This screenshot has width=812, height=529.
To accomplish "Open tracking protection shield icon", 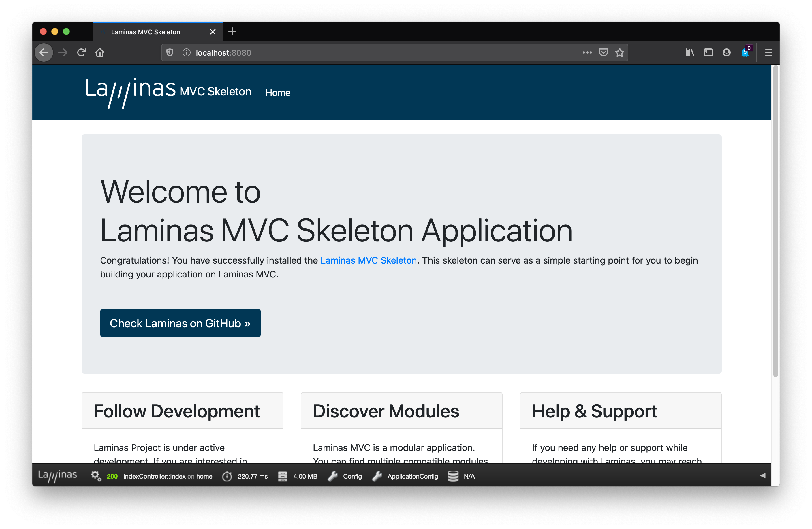I will pos(170,52).
